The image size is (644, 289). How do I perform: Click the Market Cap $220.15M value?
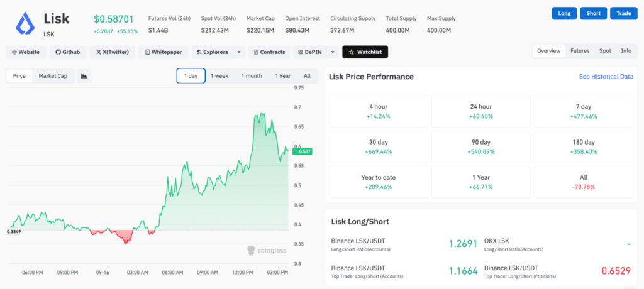click(x=261, y=30)
